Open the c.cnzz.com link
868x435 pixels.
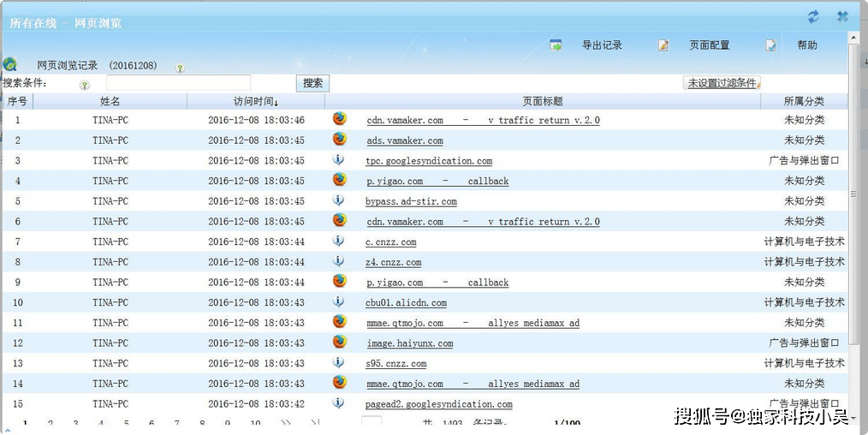click(x=391, y=241)
